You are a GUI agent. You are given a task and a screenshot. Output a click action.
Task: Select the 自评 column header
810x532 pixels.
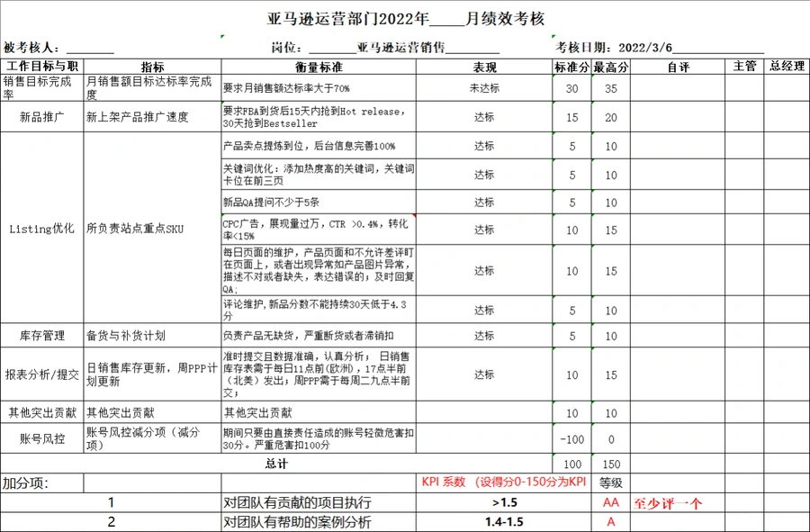point(678,67)
